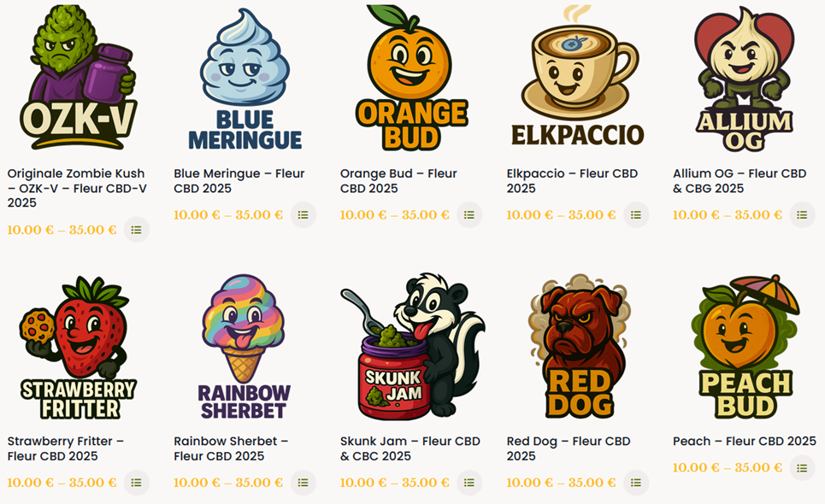Go to Allium OG – Fleur CBD & CBG

tap(740, 181)
